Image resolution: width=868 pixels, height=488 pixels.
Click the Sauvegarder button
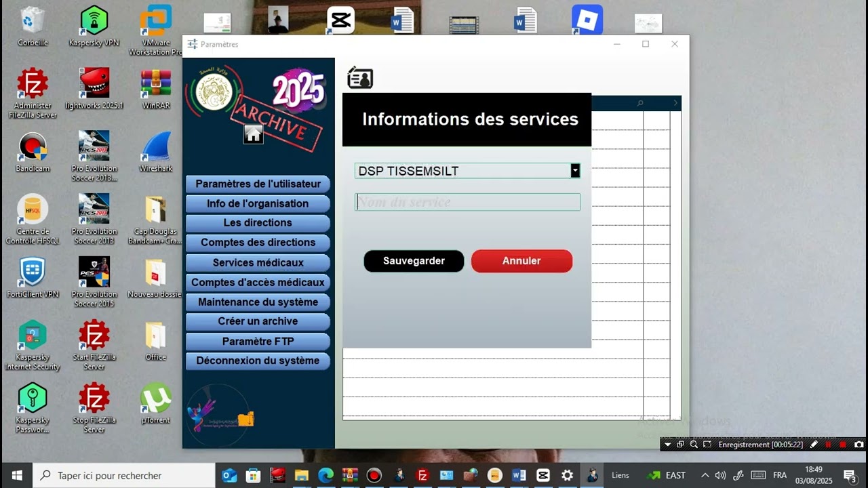click(x=414, y=261)
